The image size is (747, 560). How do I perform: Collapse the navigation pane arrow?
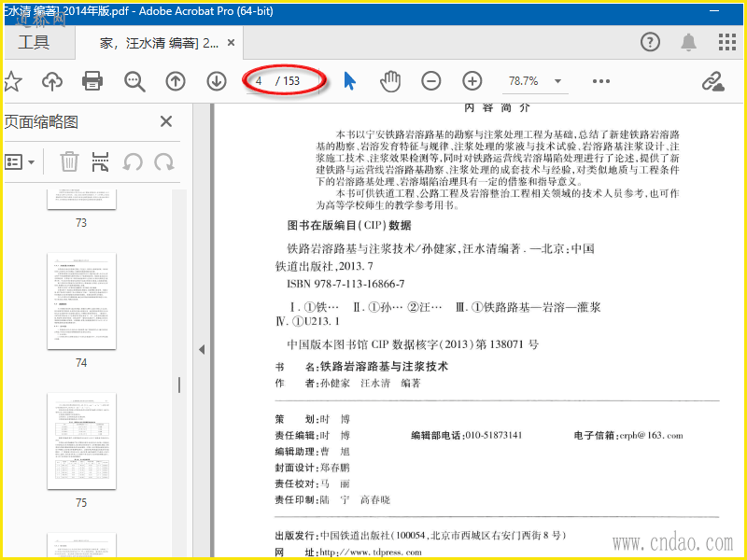tap(202, 350)
